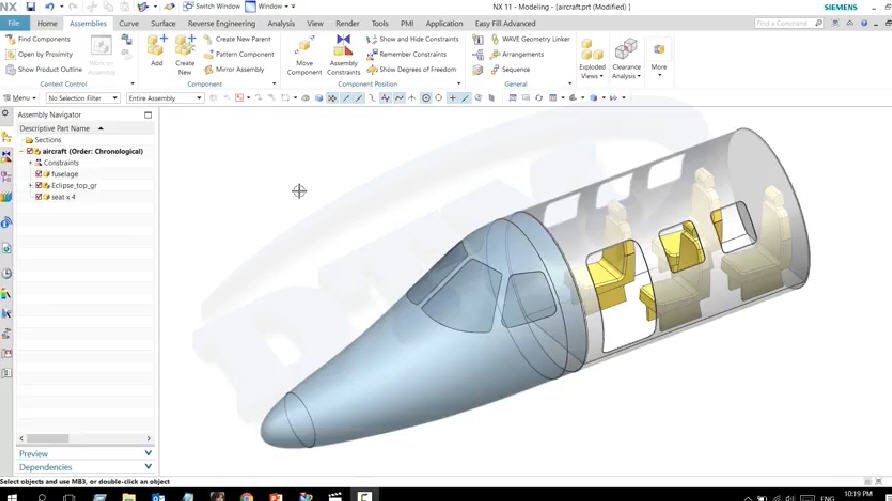The height and width of the screenshot is (501, 892).
Task: Click the Save icon in title bar
Action: click(31, 7)
